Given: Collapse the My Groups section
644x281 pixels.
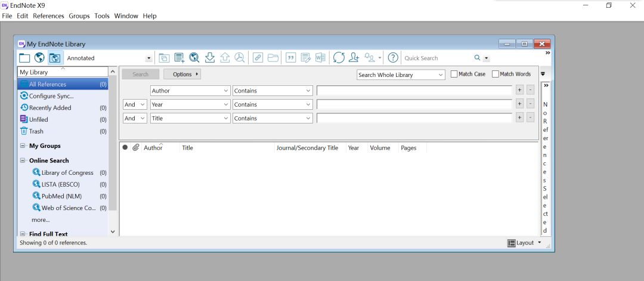Looking at the screenshot, I should (22, 146).
